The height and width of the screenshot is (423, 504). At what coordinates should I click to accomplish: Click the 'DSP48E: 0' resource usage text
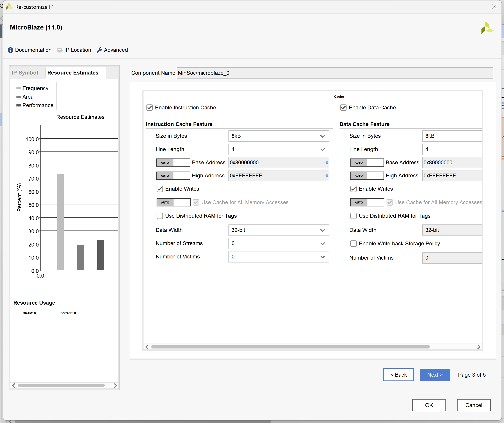tap(68, 313)
